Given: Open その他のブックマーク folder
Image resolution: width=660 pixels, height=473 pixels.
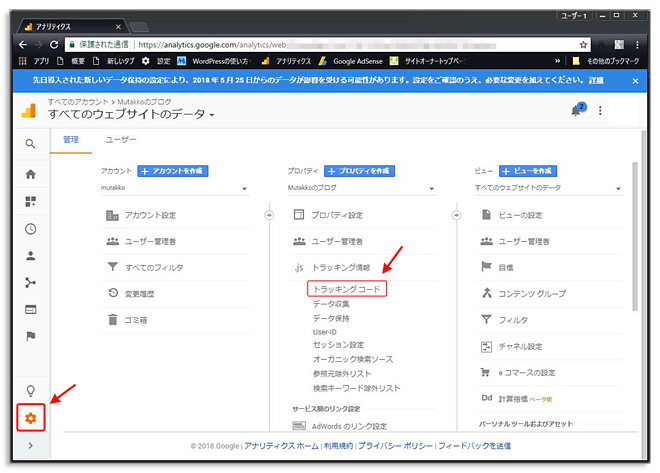Looking at the screenshot, I should click(x=606, y=61).
